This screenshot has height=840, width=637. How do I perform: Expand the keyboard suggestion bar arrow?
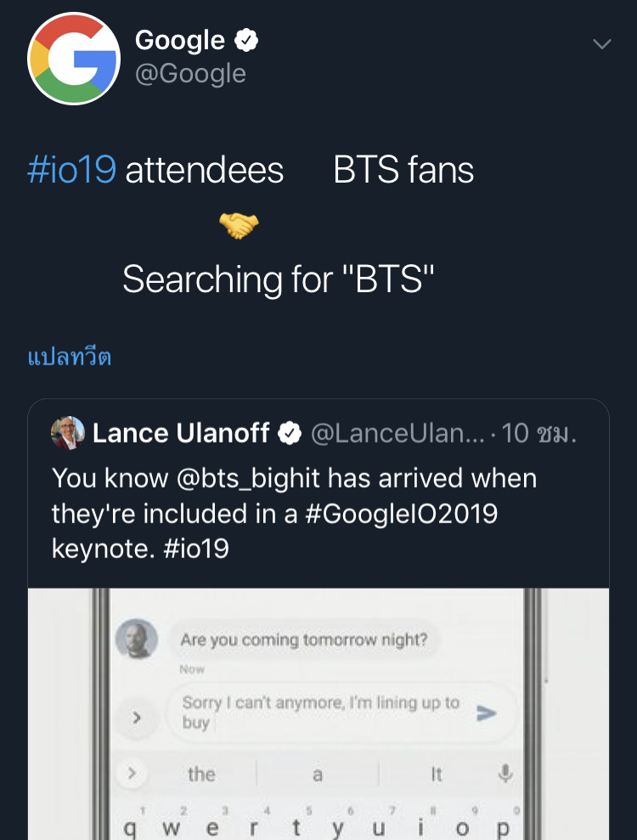click(x=132, y=774)
